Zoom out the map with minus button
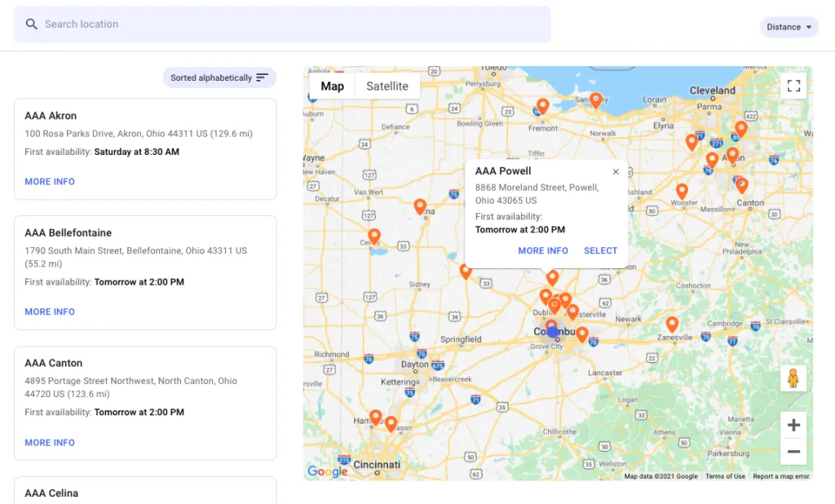This screenshot has width=835, height=504. coord(793,451)
